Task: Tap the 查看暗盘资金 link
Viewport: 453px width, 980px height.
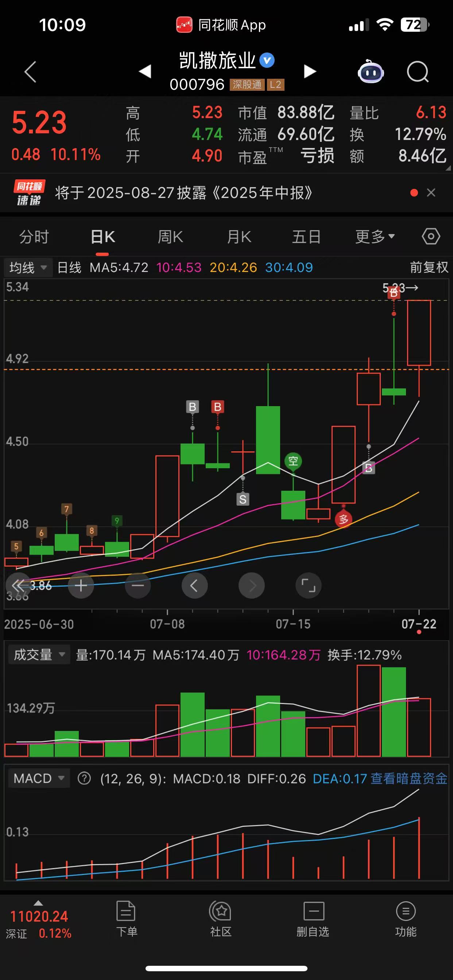Action: pyautogui.click(x=409, y=778)
